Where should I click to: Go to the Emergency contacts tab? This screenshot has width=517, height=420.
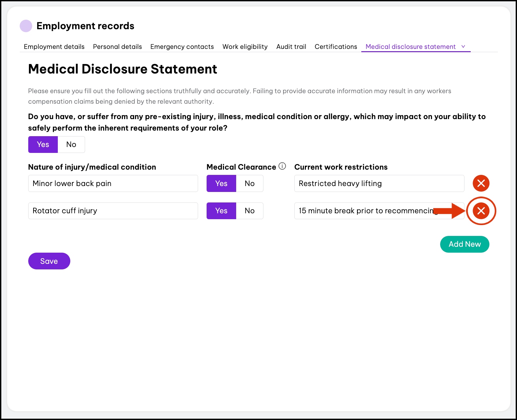pos(182,47)
